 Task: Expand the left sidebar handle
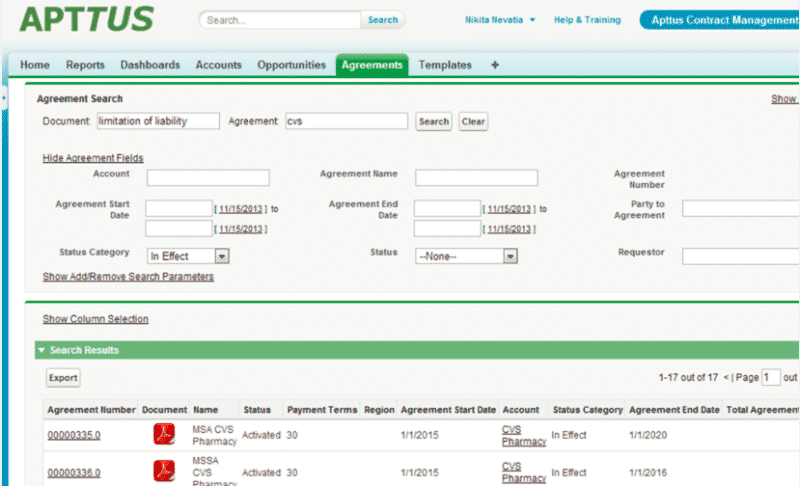click(4, 97)
